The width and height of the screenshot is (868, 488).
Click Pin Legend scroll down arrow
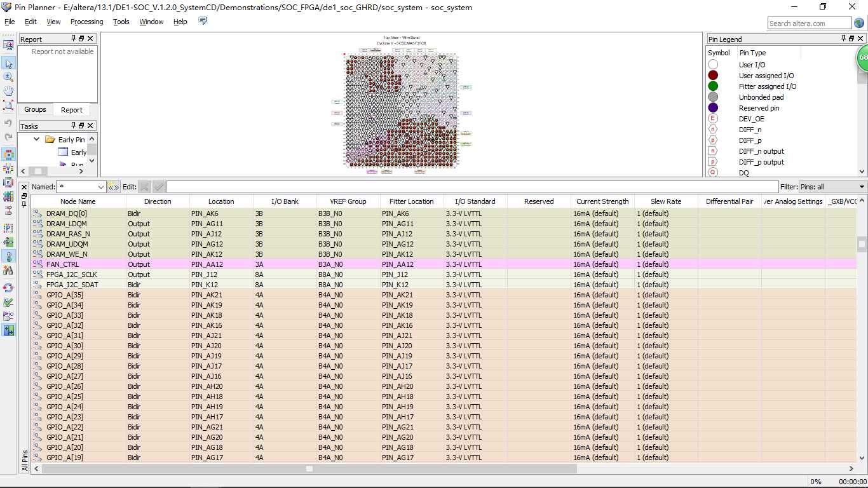862,171
